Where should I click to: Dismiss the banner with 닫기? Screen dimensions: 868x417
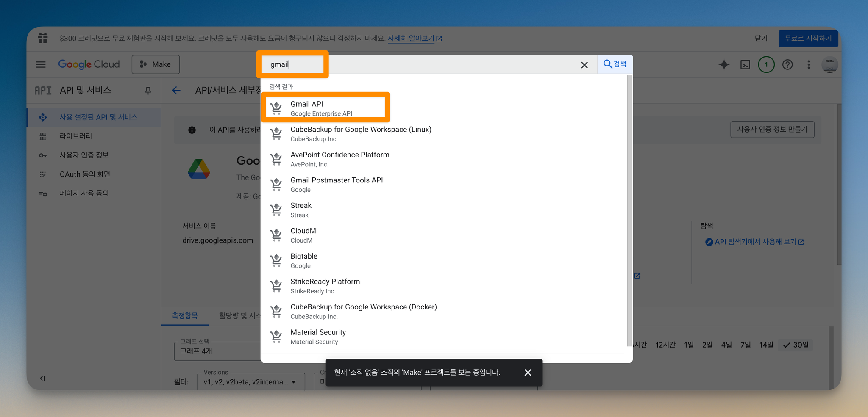[x=761, y=38]
